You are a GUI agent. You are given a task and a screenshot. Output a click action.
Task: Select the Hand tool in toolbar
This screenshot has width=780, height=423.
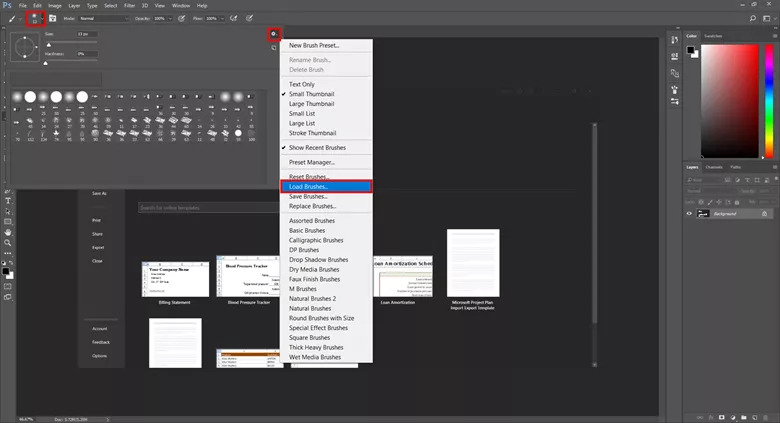8,232
